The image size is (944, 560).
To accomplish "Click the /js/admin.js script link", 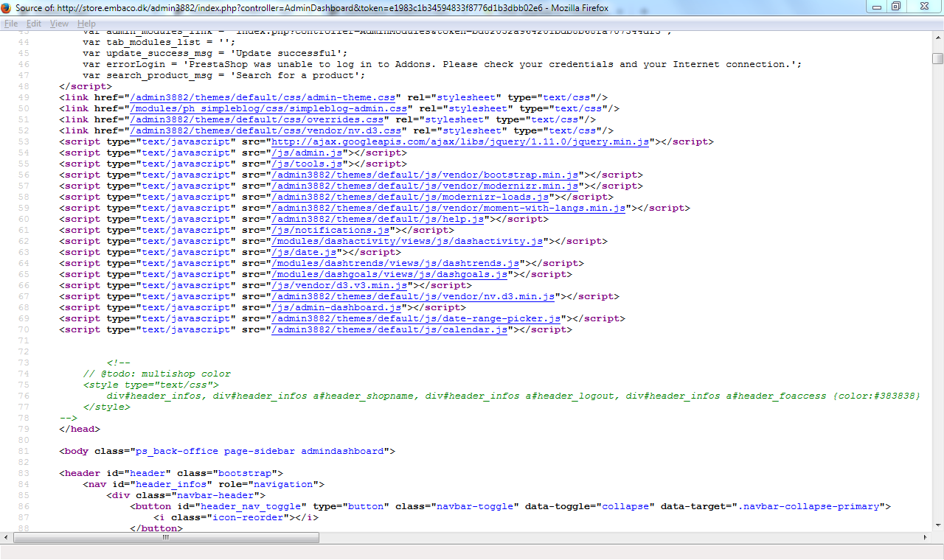I will click(x=307, y=153).
